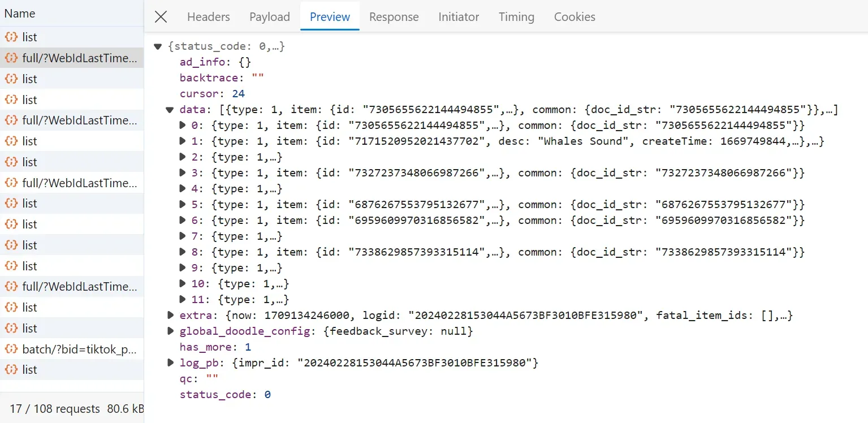This screenshot has height=423, width=868.
Task: Click the JSON icon on the third full/?WebIdLastTime row
Action: click(11, 183)
